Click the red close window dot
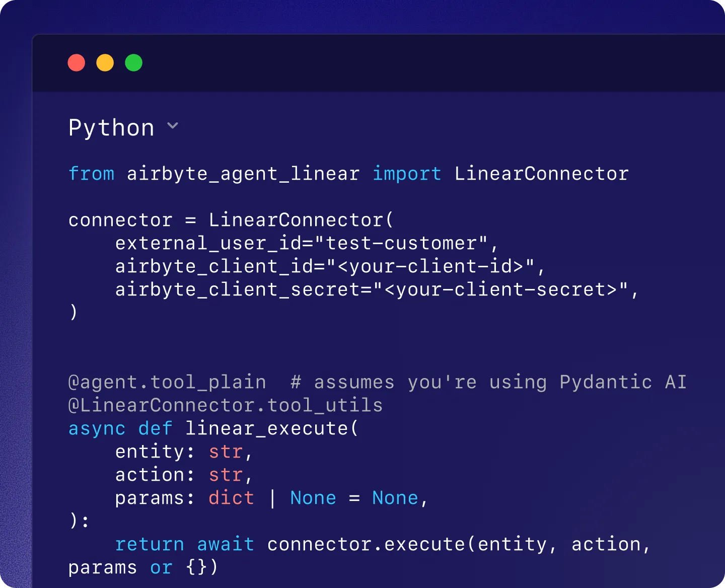This screenshot has height=588, width=725. (77, 63)
